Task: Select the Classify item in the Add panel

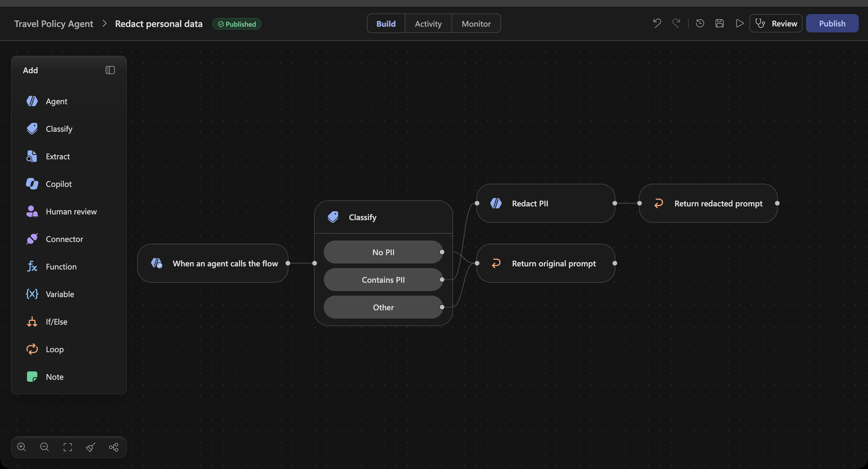Action: click(68, 129)
